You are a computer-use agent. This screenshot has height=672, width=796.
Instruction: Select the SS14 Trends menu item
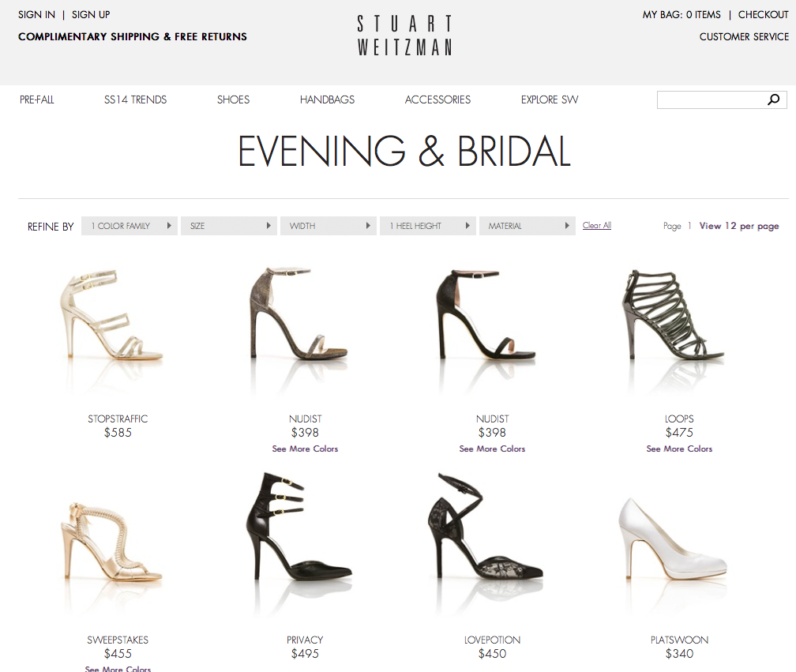pyautogui.click(x=135, y=99)
